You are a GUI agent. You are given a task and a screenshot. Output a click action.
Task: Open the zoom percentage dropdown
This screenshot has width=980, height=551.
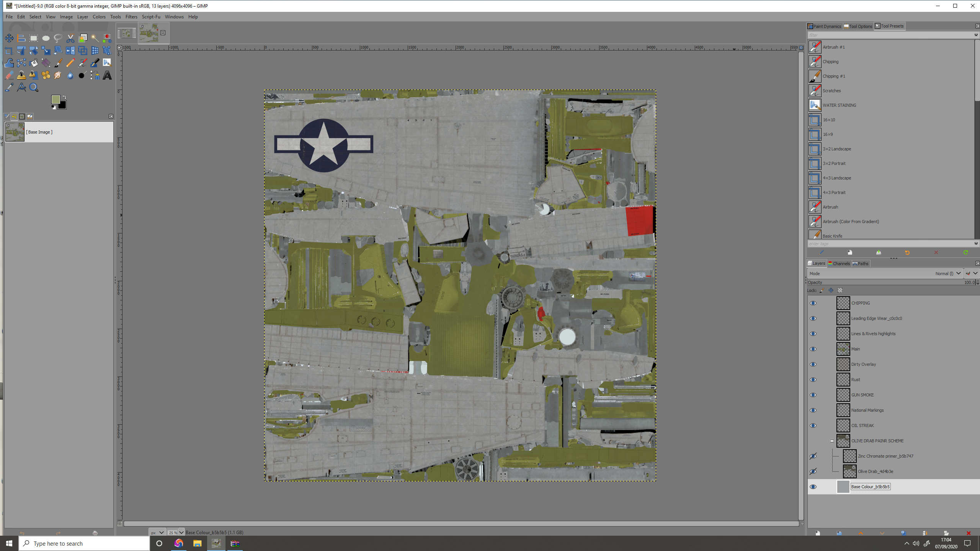click(181, 532)
